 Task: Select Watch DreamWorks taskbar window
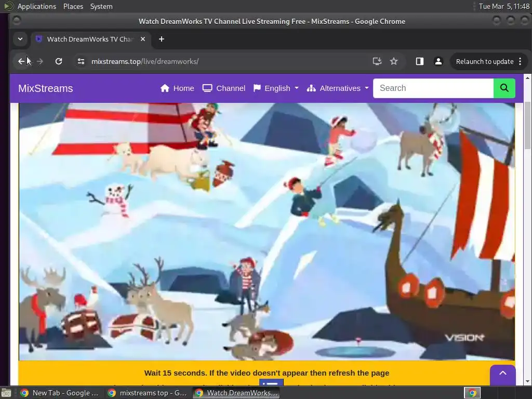236,393
